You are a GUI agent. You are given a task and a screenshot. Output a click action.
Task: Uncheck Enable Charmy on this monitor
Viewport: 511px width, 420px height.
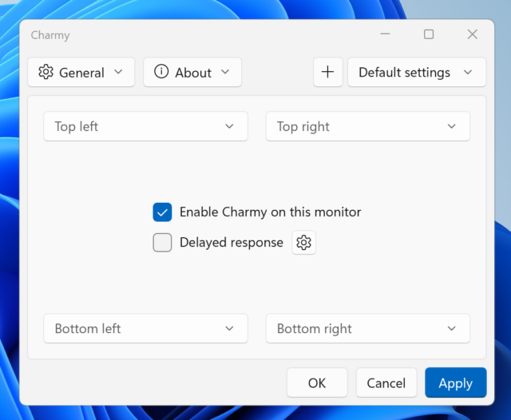click(x=162, y=212)
